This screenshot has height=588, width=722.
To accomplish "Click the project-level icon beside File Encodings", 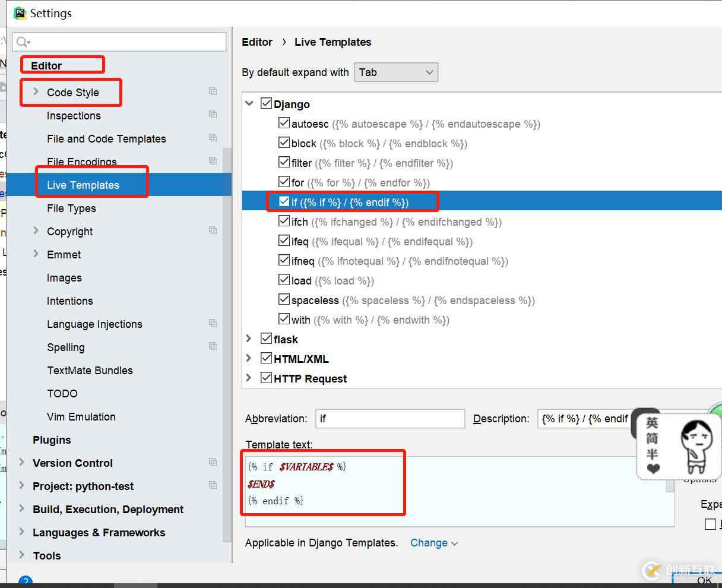I will coord(213,161).
